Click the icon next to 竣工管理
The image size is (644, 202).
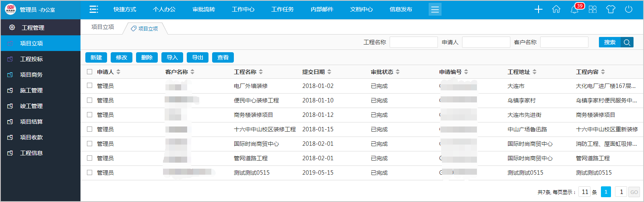coord(10,106)
